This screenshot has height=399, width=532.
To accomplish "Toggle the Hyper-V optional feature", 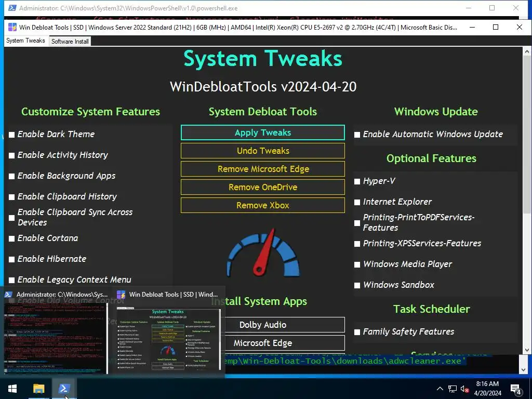I will pyautogui.click(x=357, y=181).
